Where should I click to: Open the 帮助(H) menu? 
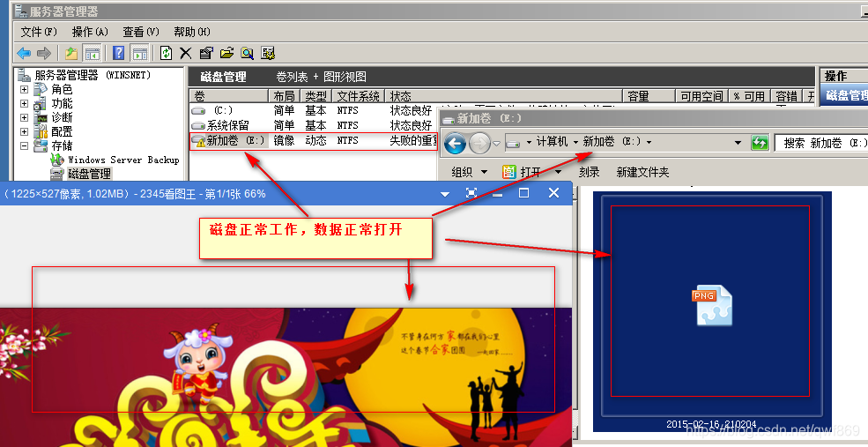click(x=192, y=32)
